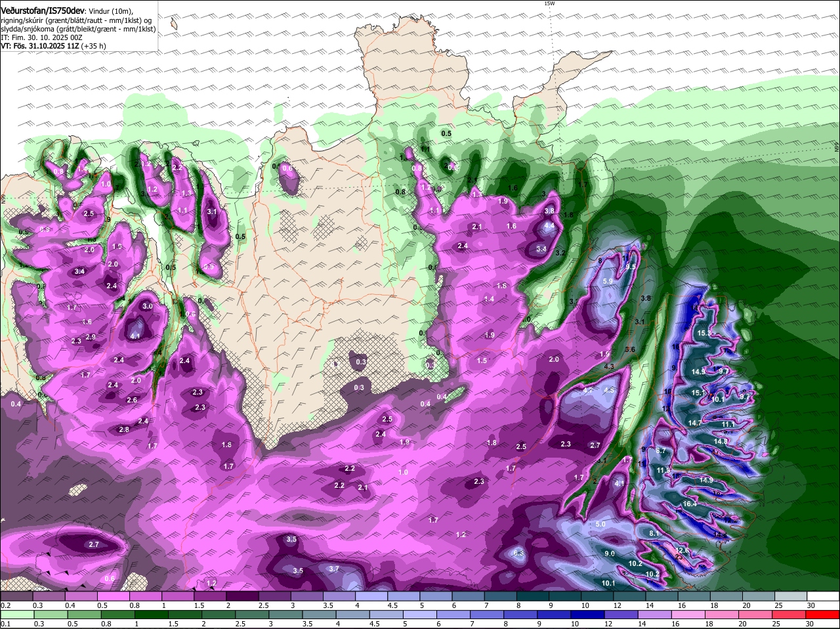Pick the upper legend swatch between 0.2 and 0.3
This screenshot has width=840, height=629.
pyautogui.click(x=18, y=596)
